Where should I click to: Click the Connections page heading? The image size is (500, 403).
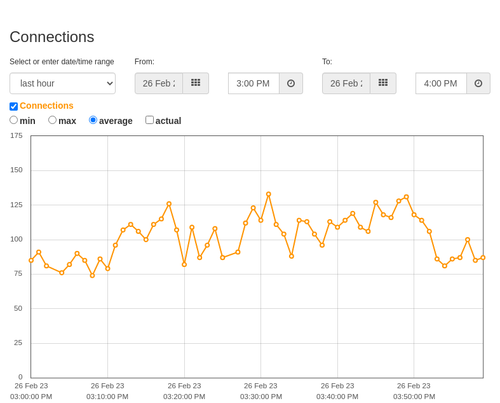(52, 37)
